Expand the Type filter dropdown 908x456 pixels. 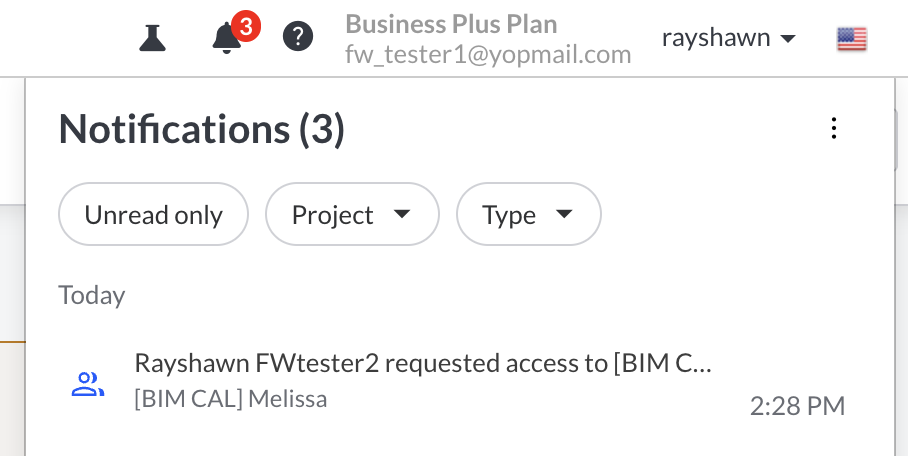point(528,214)
